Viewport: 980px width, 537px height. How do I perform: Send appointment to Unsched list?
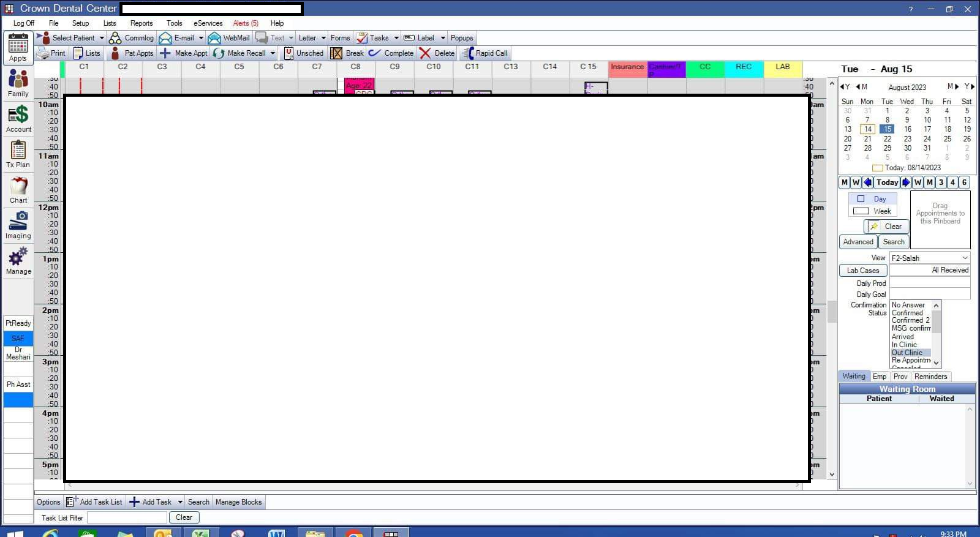(x=304, y=53)
